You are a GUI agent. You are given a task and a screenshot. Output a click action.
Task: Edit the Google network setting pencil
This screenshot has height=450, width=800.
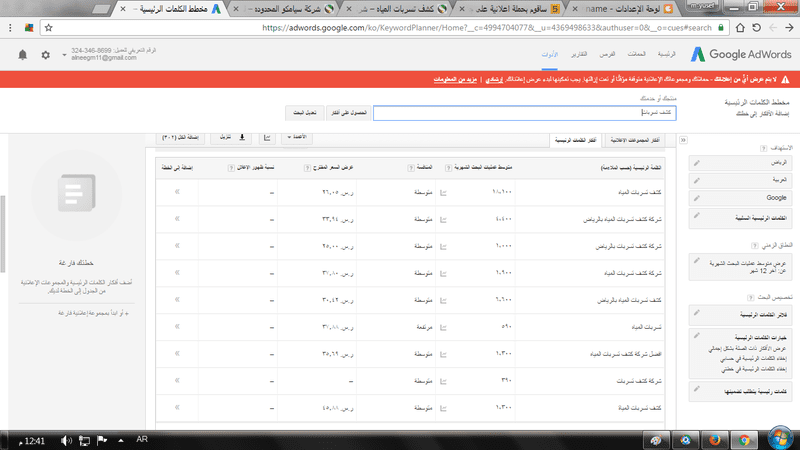pos(696,198)
